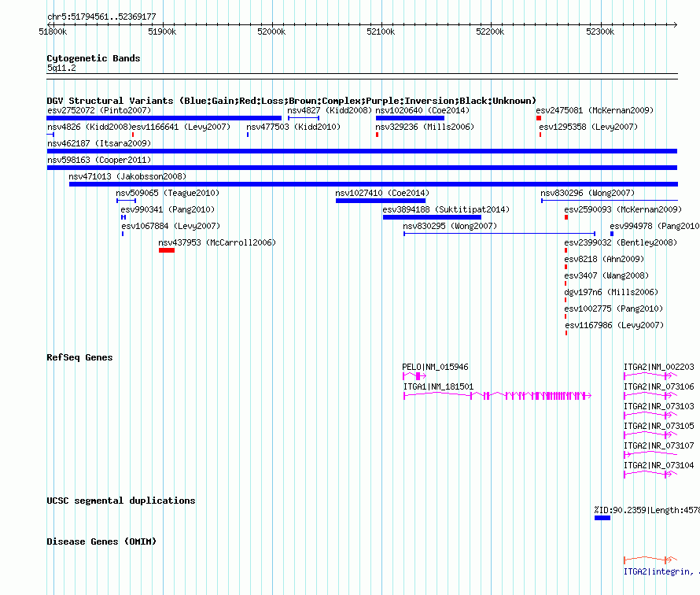This screenshot has height=595, width=700.
Task: Select the nsv462187 (Itsara2009) label
Action: coord(99,143)
